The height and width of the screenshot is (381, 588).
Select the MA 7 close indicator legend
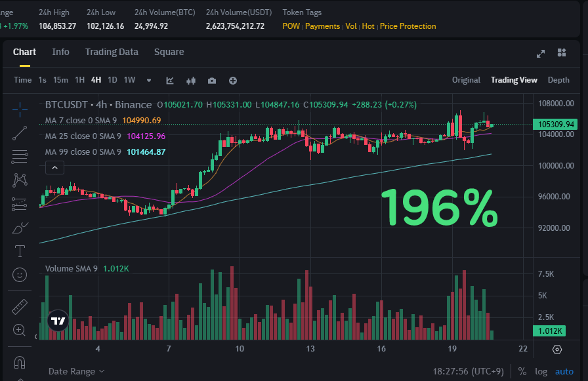(x=81, y=120)
